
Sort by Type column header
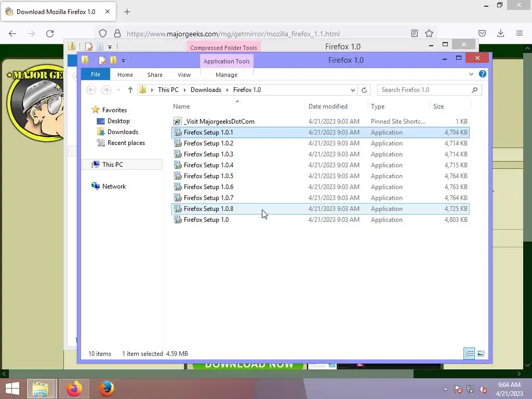point(378,106)
